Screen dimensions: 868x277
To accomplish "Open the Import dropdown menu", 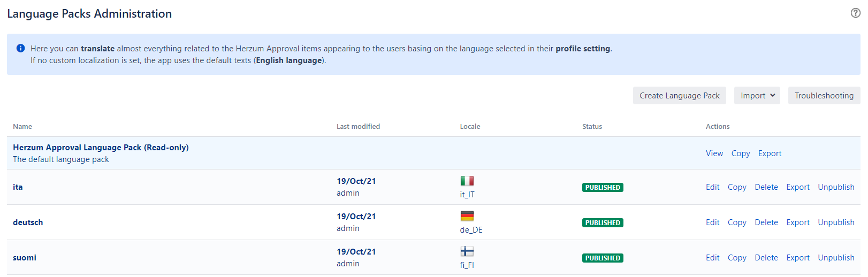I will [x=757, y=96].
